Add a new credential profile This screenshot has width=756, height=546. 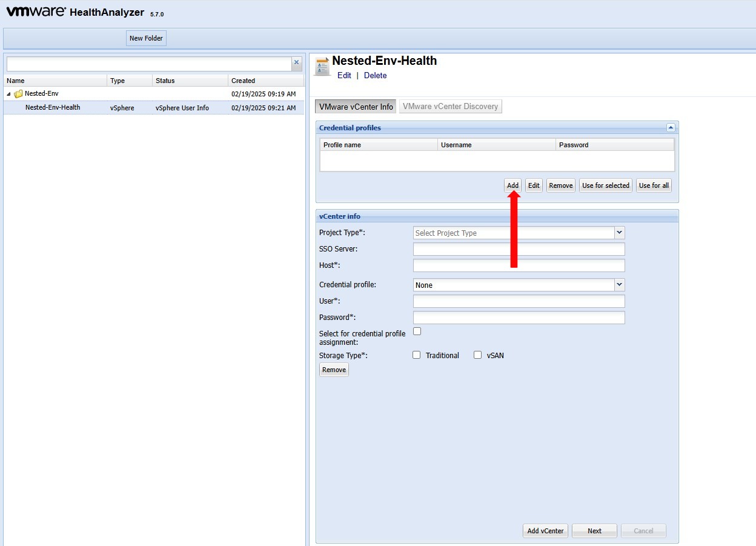[513, 185]
